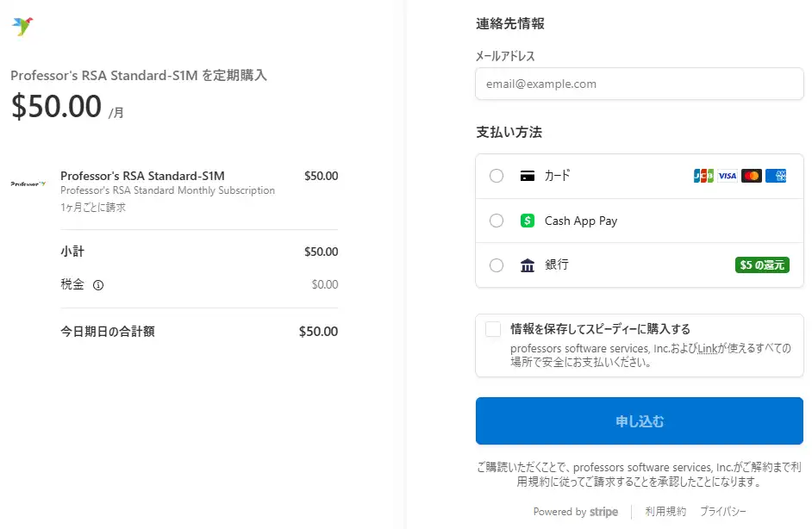Viewport: 812px width, 529px height.
Task: Click the Visa card logo
Action: point(728,176)
